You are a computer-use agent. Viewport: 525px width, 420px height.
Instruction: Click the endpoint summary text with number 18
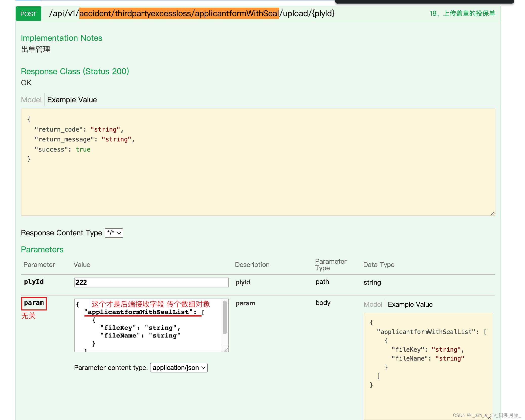point(462,13)
